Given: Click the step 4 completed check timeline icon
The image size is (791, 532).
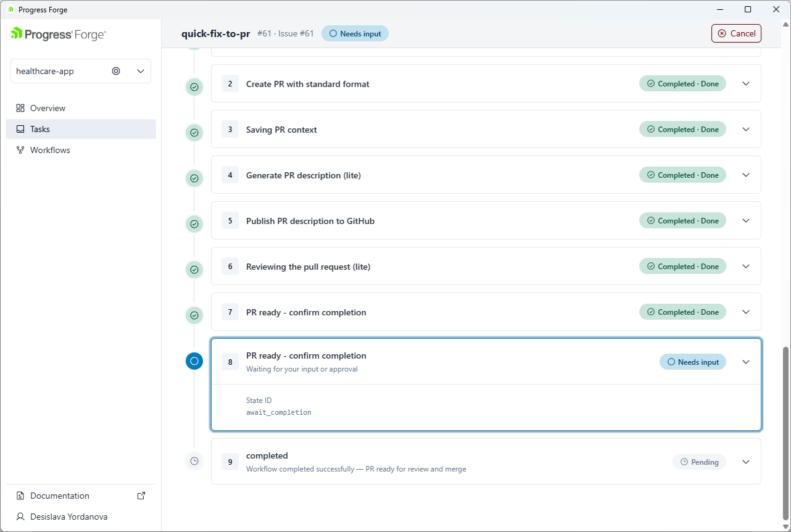Looking at the screenshot, I should click(194, 178).
